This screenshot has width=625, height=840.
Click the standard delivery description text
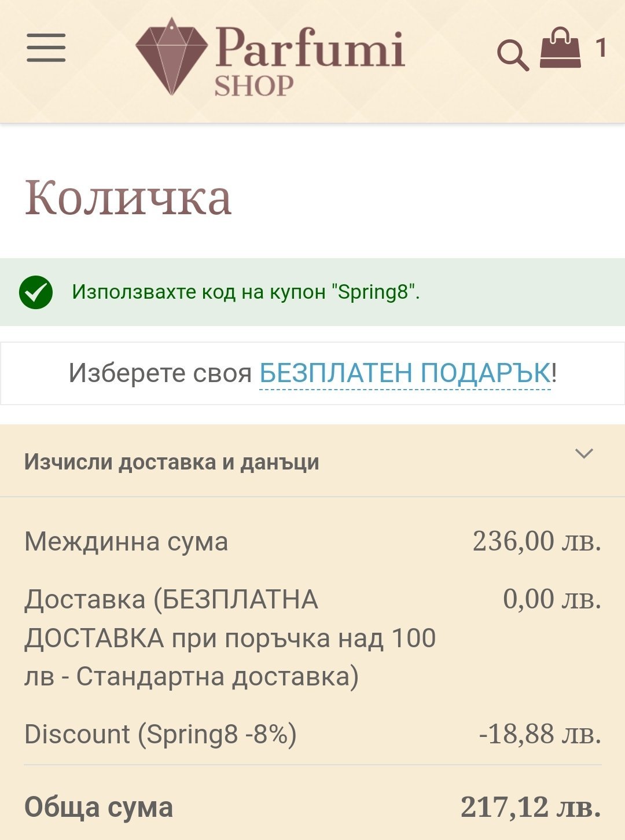[x=230, y=638]
